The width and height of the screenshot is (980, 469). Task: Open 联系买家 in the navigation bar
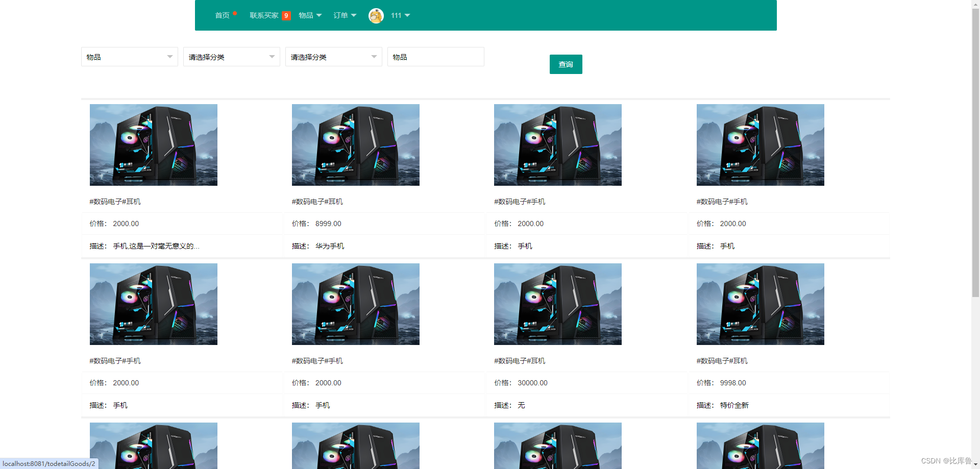point(264,15)
